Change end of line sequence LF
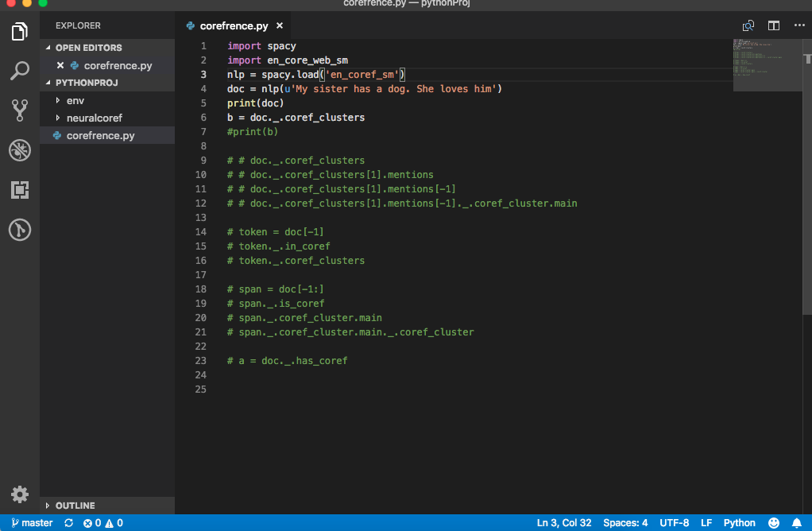The height and width of the screenshot is (531, 812). tap(706, 523)
